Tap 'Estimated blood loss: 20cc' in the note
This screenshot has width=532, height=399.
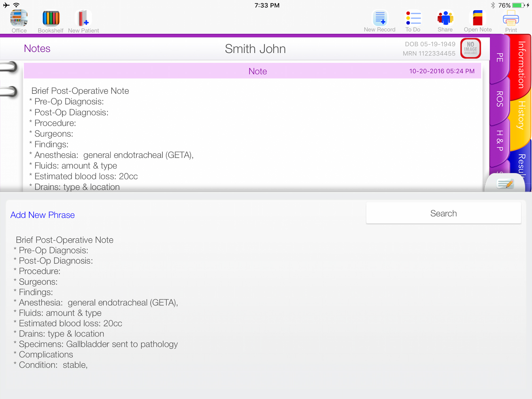(86, 176)
